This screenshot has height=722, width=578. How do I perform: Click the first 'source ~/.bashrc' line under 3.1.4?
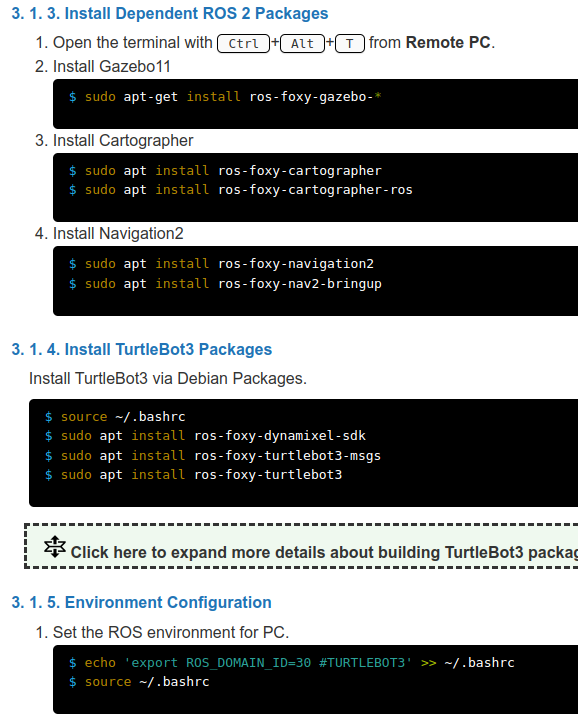[x=115, y=417]
